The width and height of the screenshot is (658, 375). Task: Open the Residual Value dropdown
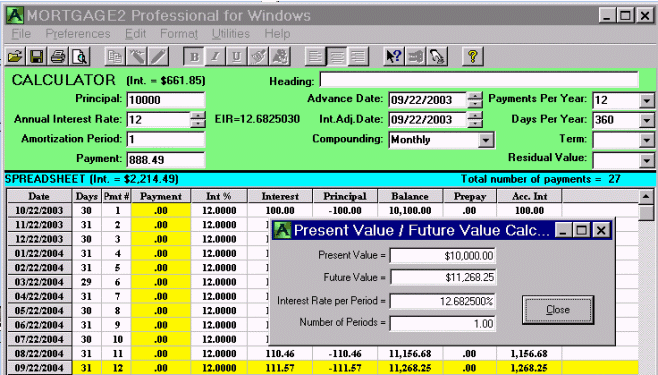click(646, 160)
